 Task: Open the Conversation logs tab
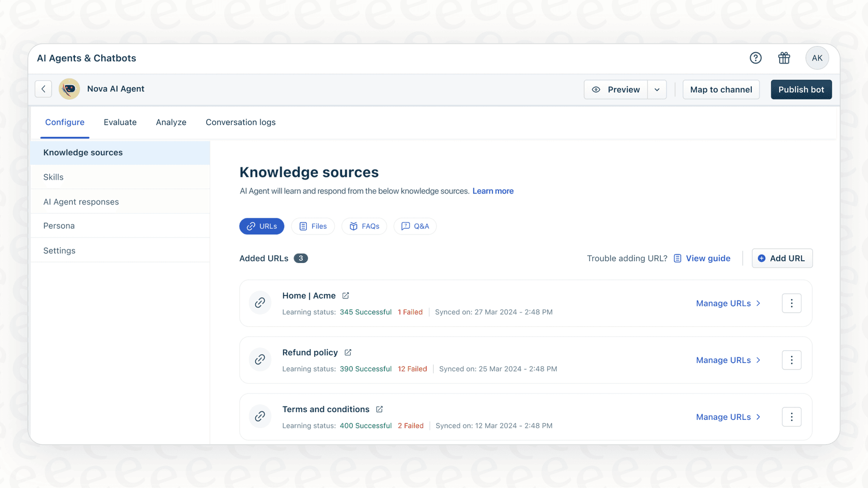240,122
